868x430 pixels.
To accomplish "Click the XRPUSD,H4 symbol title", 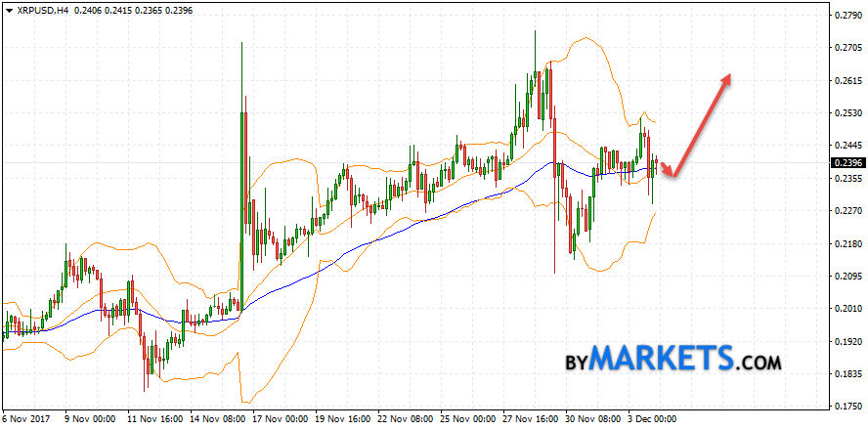I will 41,9.
